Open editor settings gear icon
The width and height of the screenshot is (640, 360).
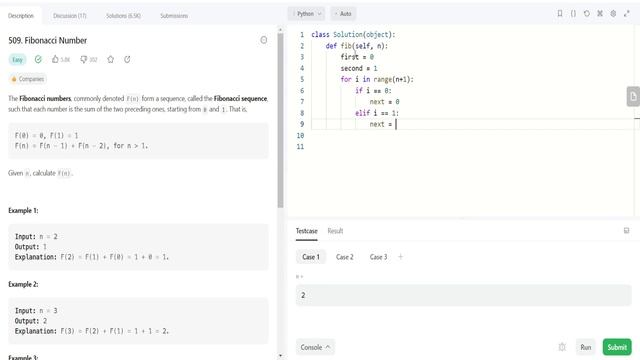(x=613, y=13)
